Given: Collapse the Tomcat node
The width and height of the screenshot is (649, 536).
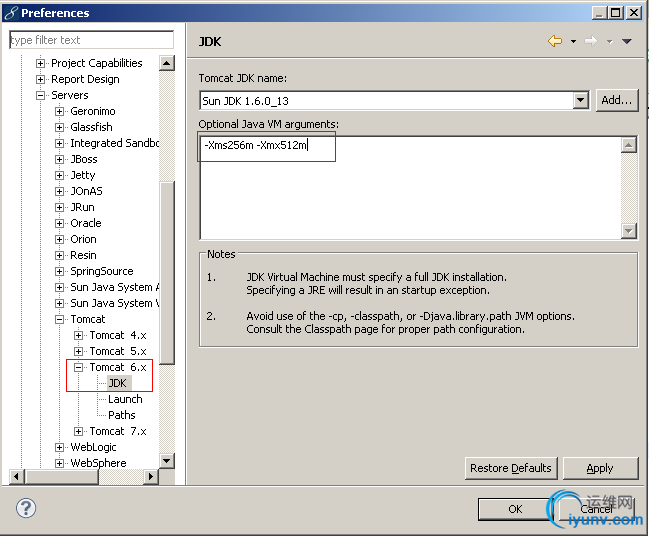Looking at the screenshot, I should 59,319.
